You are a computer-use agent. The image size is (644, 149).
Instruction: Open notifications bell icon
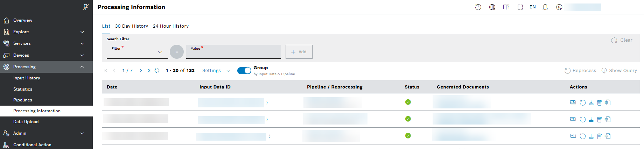[545, 7]
